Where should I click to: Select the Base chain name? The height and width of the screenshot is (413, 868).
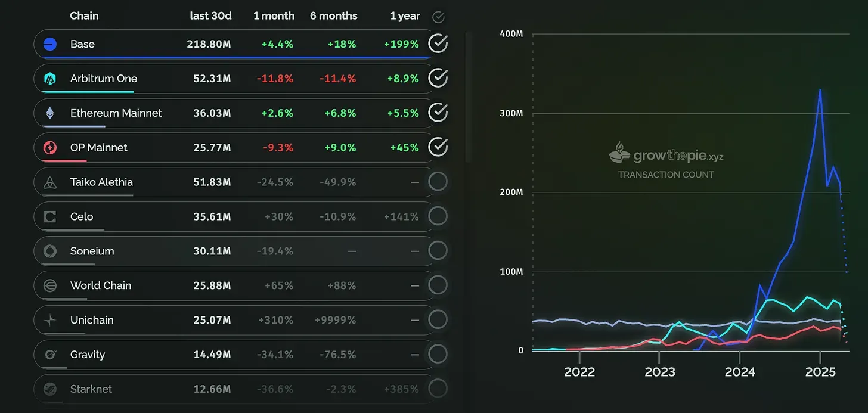(x=82, y=44)
